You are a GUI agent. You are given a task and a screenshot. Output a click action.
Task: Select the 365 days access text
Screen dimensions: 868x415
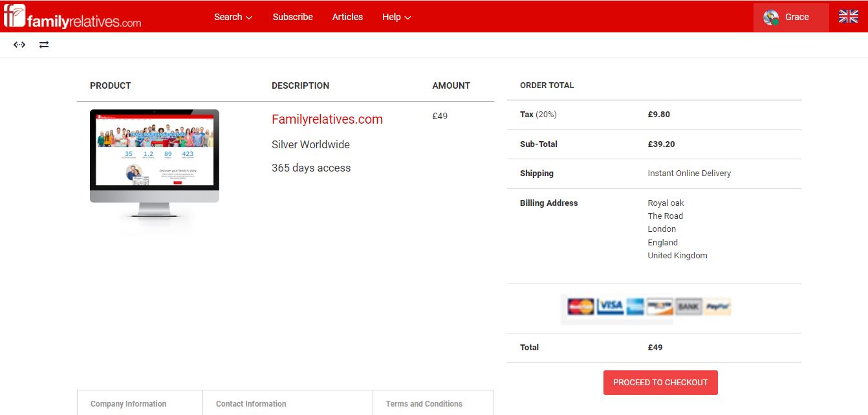[311, 168]
